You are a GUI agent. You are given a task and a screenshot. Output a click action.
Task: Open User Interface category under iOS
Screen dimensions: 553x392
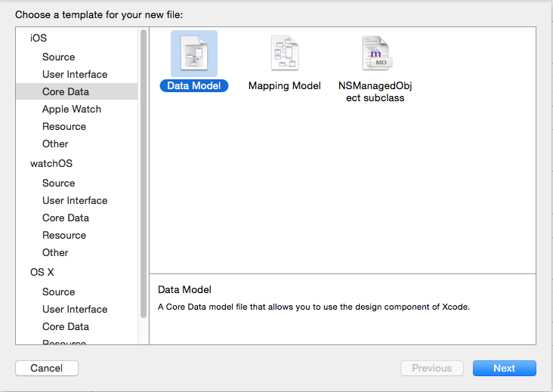point(75,74)
